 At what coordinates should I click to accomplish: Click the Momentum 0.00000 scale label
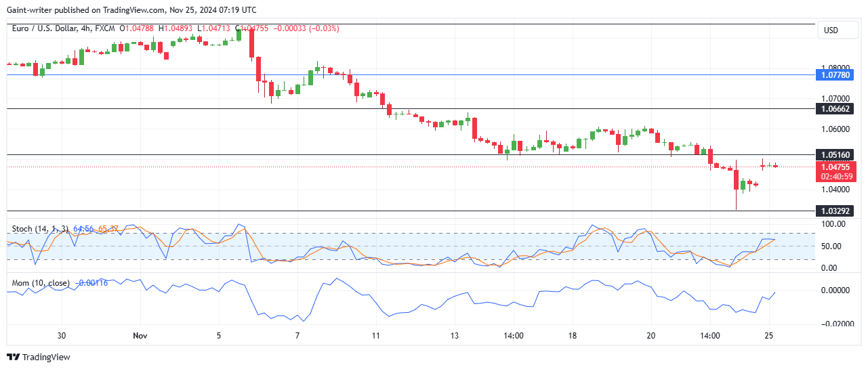835,290
